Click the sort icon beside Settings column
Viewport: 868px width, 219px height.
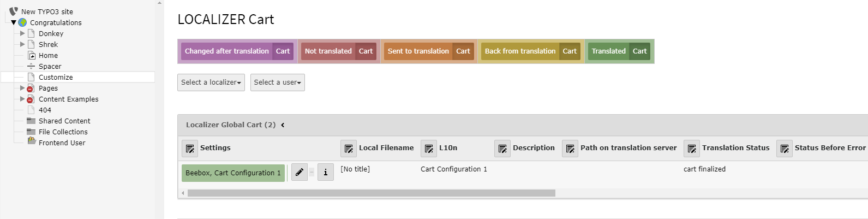(190, 148)
